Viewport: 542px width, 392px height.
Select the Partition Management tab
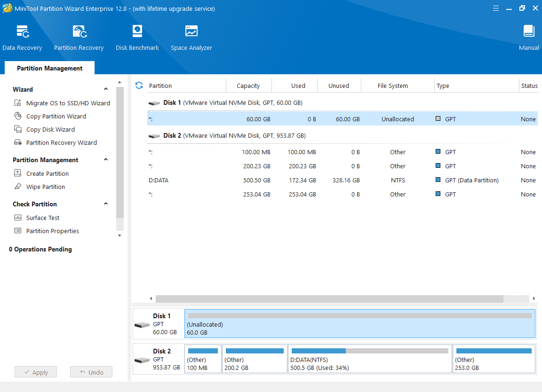(x=49, y=68)
